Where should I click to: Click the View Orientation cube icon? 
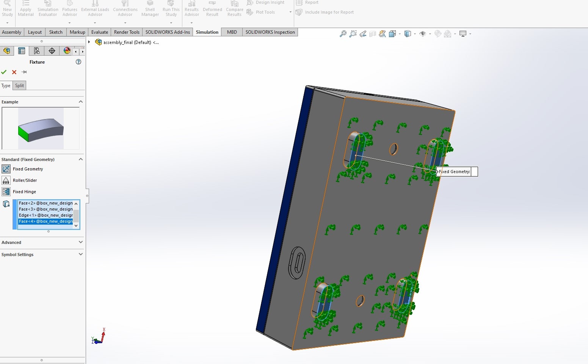[x=392, y=34]
